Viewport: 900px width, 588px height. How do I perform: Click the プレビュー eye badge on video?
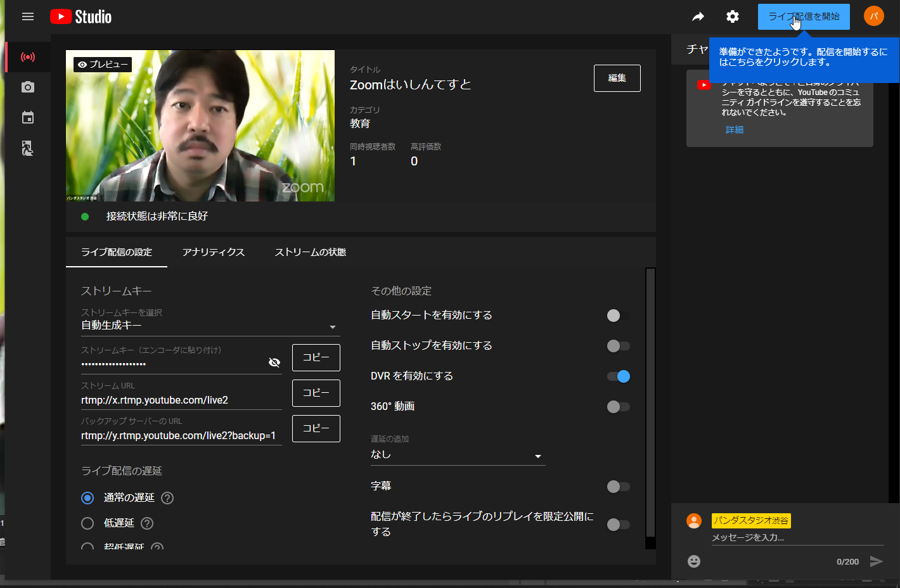pyautogui.click(x=103, y=64)
